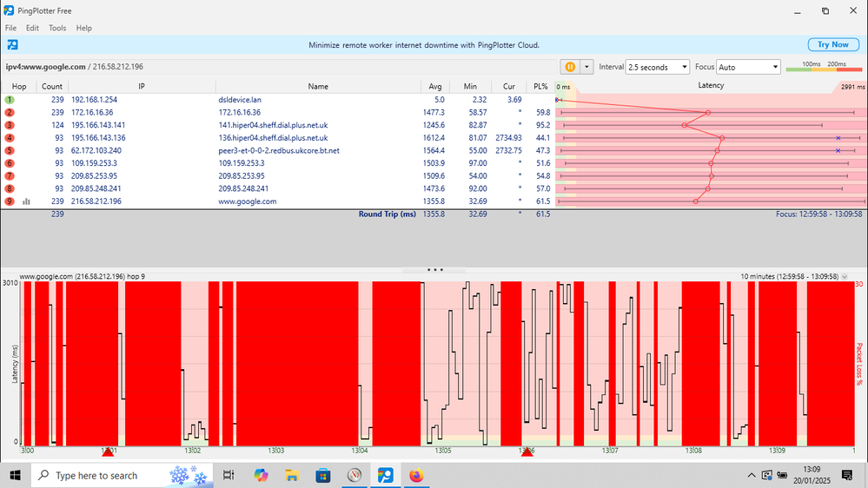Sort by the PL% column header

pos(540,86)
